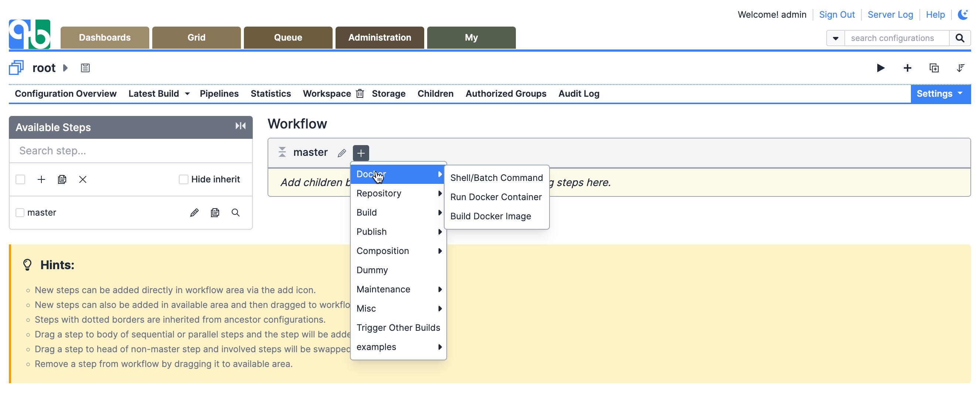Delete selected steps with the X icon
This screenshot has width=980, height=398.
(82, 179)
